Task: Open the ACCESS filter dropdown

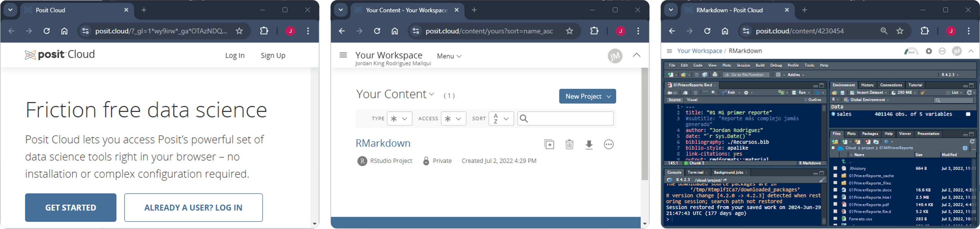Action: (x=453, y=118)
